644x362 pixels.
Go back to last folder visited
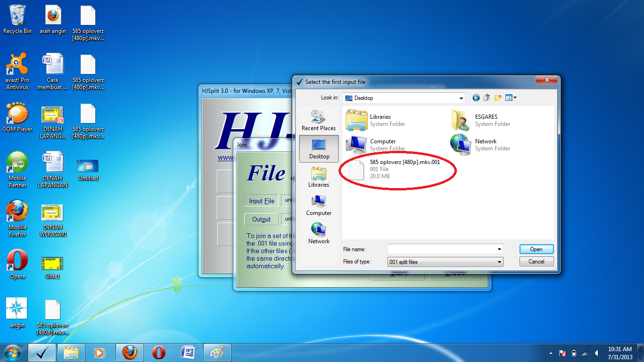(476, 98)
